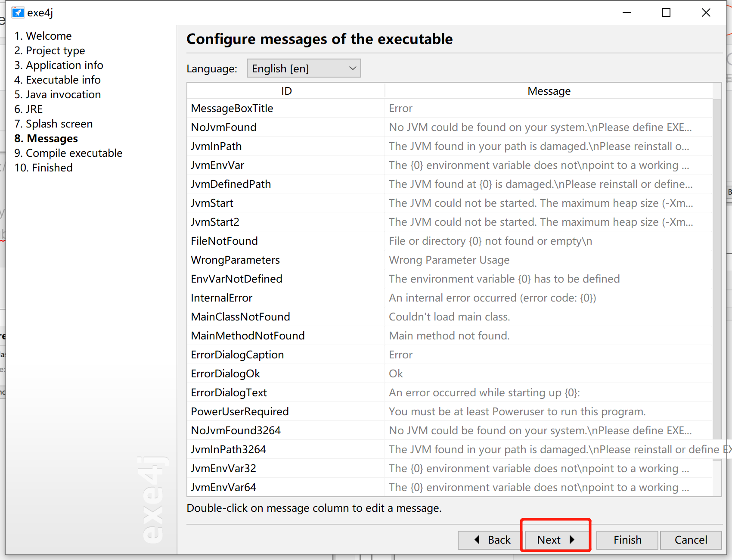Select the WrongParameters ID cell
Image resolution: width=732 pixels, height=560 pixels.
286,260
